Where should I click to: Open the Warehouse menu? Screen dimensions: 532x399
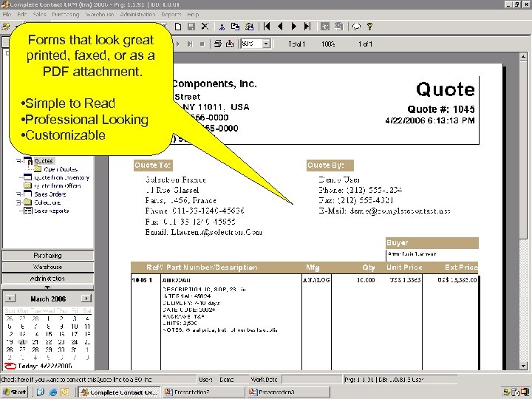click(x=100, y=15)
